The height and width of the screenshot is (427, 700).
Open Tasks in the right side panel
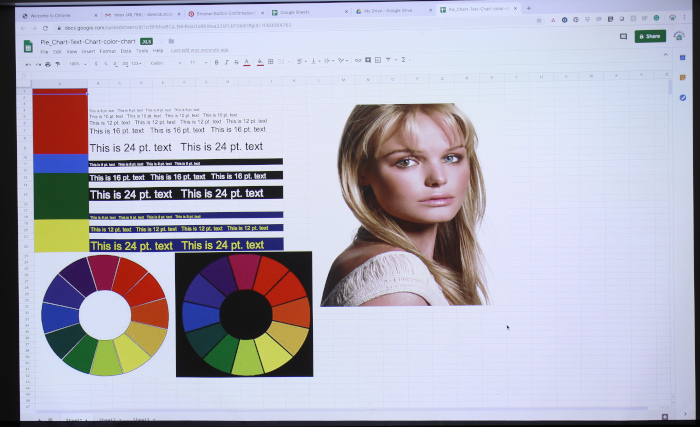pyautogui.click(x=683, y=97)
